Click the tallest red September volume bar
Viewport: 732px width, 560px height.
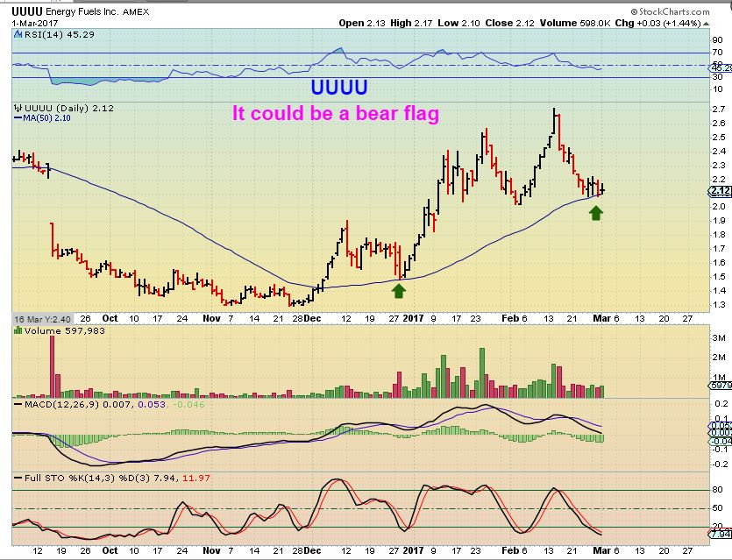[53, 366]
